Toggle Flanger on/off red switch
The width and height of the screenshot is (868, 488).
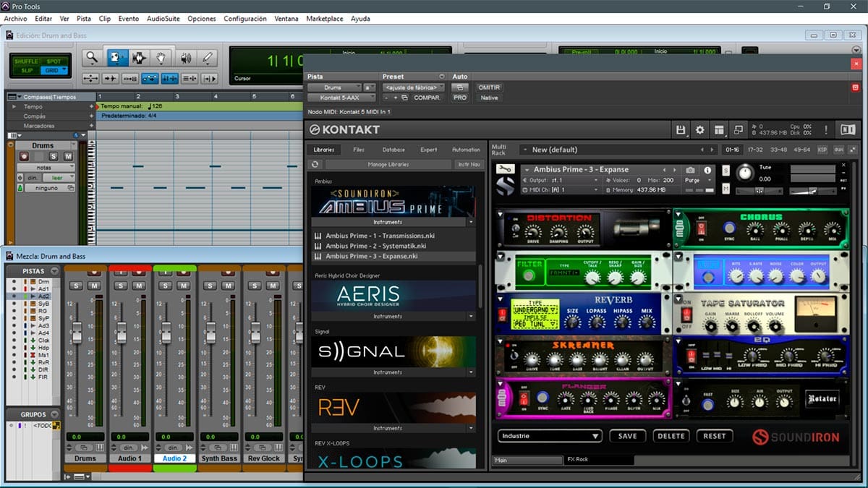click(524, 398)
